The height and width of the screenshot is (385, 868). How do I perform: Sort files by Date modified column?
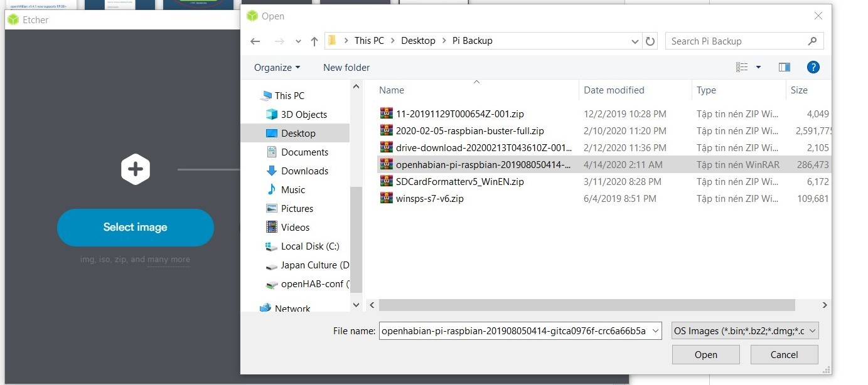[614, 90]
